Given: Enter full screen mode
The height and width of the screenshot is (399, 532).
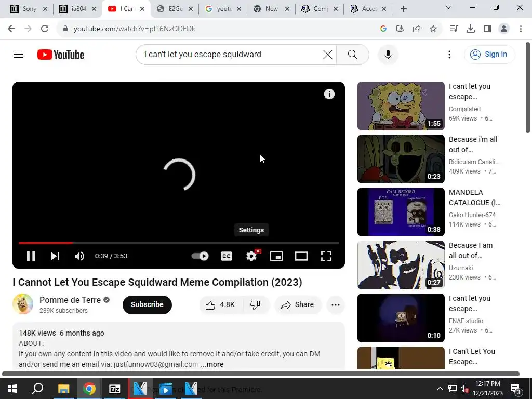Looking at the screenshot, I should tap(326, 256).
